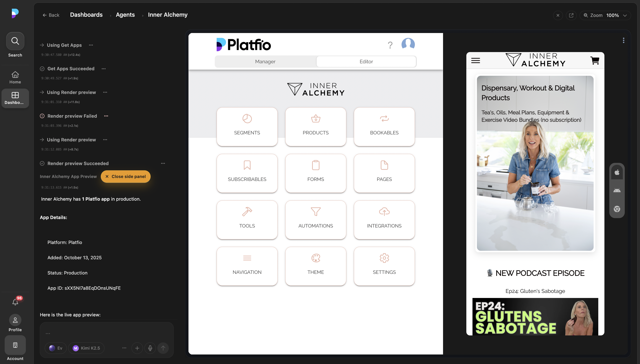The height and width of the screenshot is (364, 640).
Task: Open the Theme tile
Action: (315, 266)
